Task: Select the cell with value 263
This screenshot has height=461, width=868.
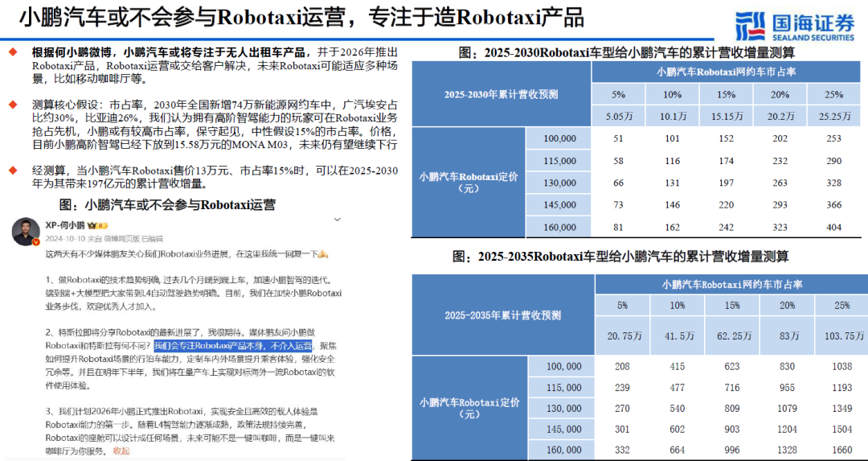Action: coord(780,183)
